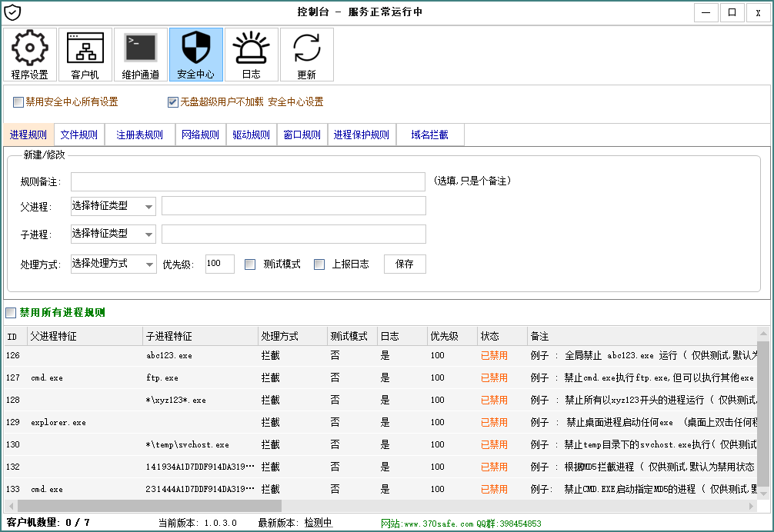Open 维护通道 terminal icon
Viewport: 774px width, 532px height.
click(x=141, y=55)
